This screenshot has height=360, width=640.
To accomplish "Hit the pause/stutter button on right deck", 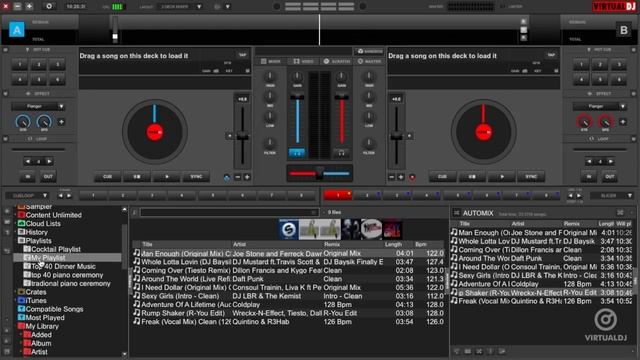I will pyautogui.click(x=472, y=177).
